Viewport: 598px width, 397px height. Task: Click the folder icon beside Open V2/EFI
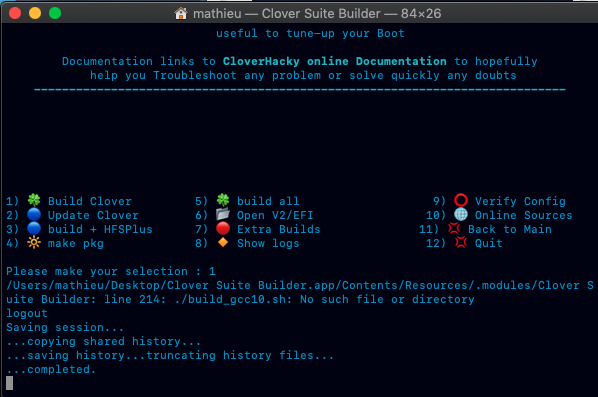point(223,214)
